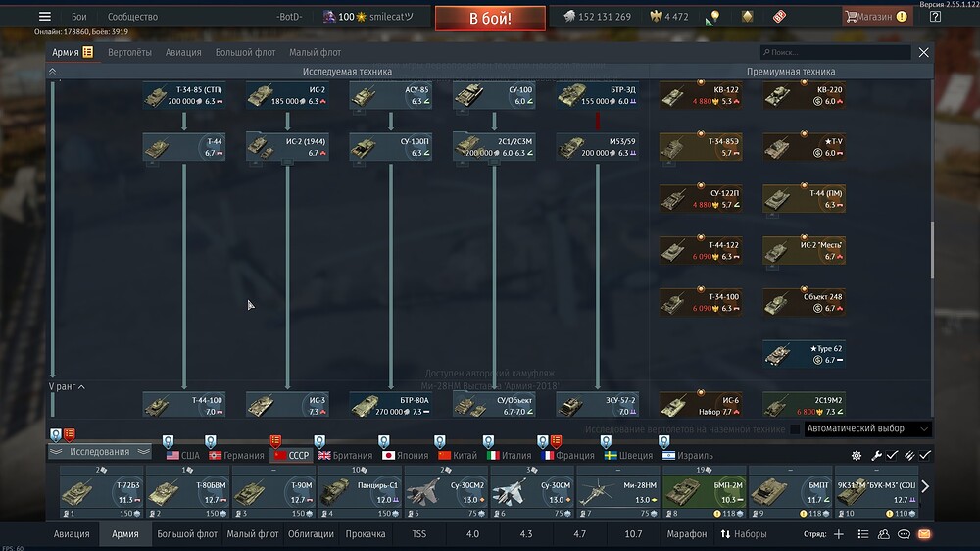Open the chat bubble icon
The height and width of the screenshot is (551, 980).
(x=904, y=534)
